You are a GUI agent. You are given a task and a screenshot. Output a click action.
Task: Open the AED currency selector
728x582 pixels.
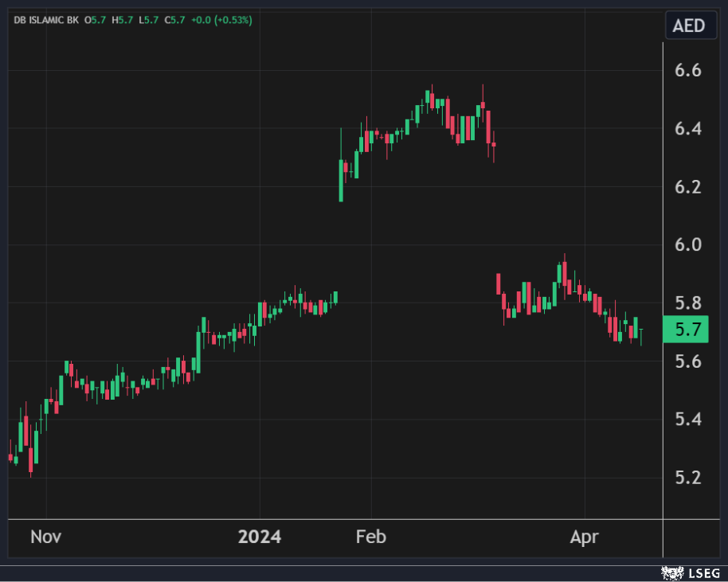[x=689, y=25]
